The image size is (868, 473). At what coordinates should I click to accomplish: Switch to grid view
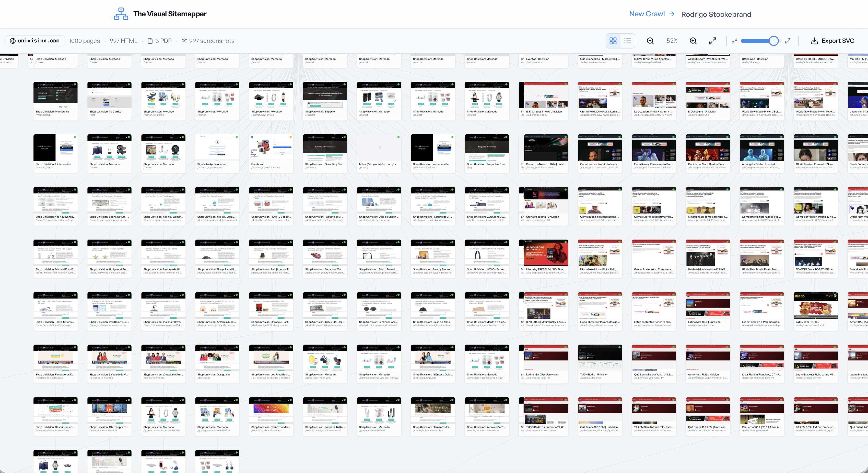click(613, 41)
